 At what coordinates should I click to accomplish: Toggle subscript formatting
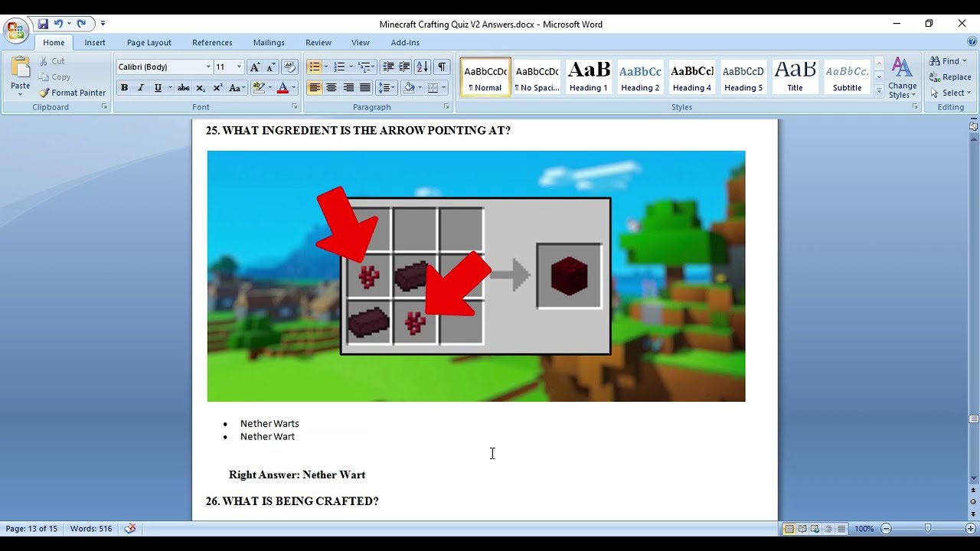201,88
